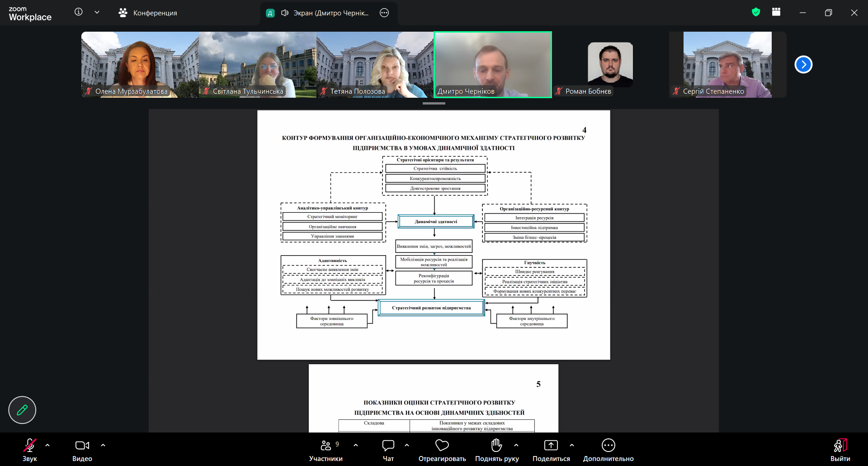Select Роман Бобнєв video thumbnail
This screenshot has width=868, height=466.
(610, 65)
